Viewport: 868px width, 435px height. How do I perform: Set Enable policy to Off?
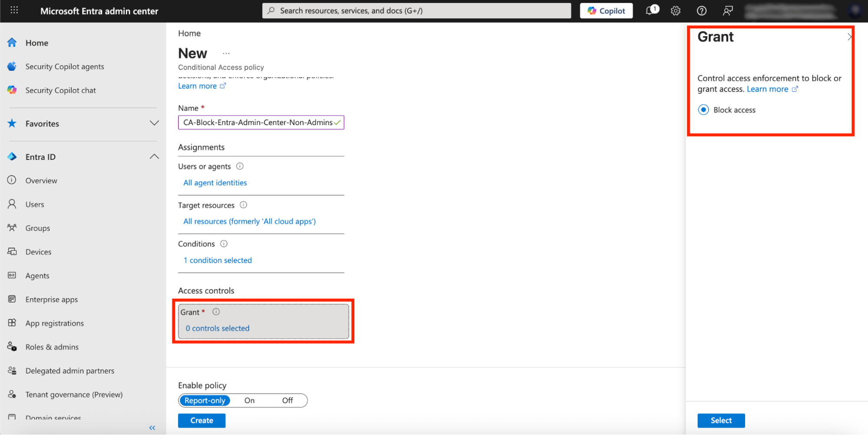287,401
